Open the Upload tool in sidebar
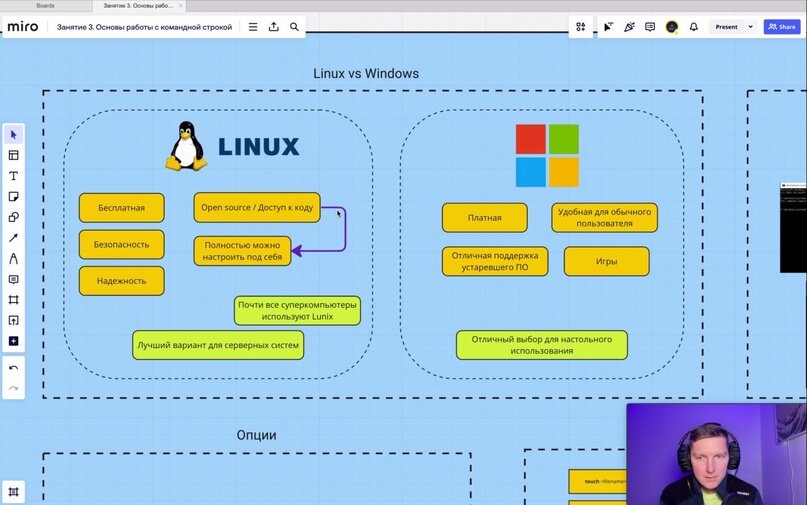The height and width of the screenshot is (505, 807). click(13, 320)
